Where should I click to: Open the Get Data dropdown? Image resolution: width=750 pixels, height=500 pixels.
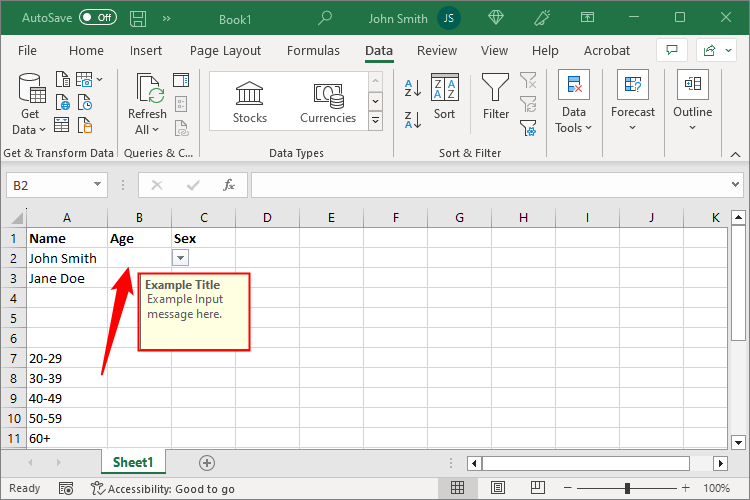click(29, 129)
